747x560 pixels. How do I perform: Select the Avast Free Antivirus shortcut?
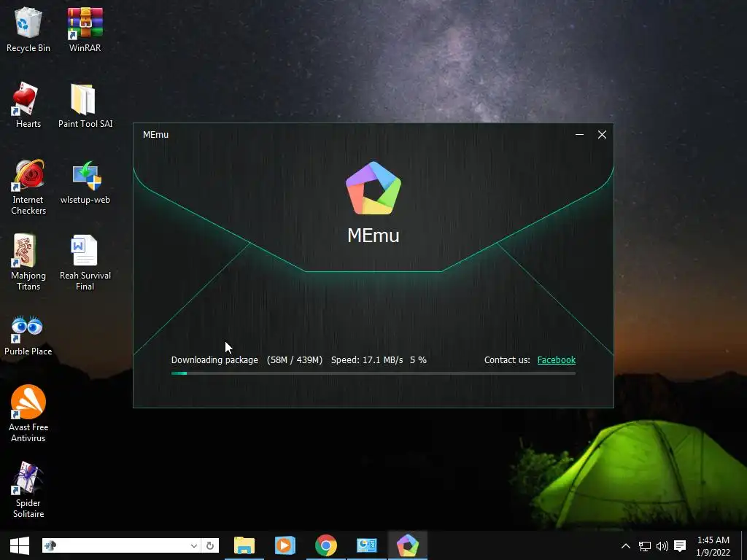point(28,413)
